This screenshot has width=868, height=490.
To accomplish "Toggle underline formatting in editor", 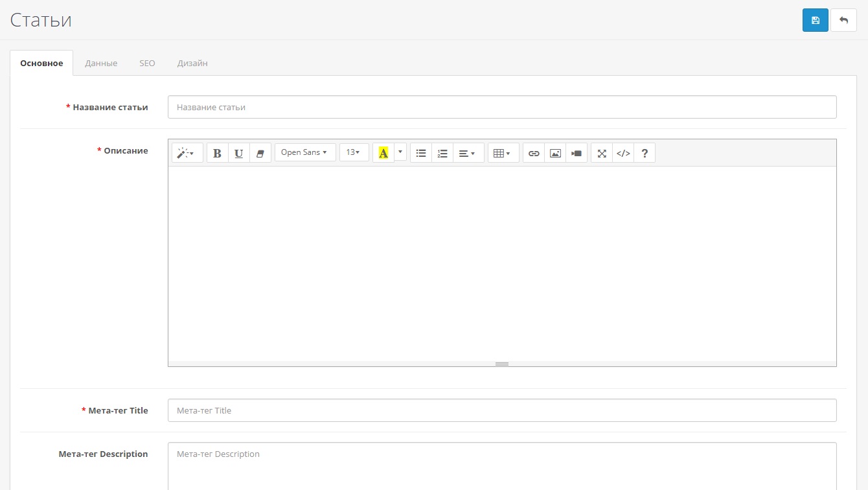I will [x=238, y=153].
